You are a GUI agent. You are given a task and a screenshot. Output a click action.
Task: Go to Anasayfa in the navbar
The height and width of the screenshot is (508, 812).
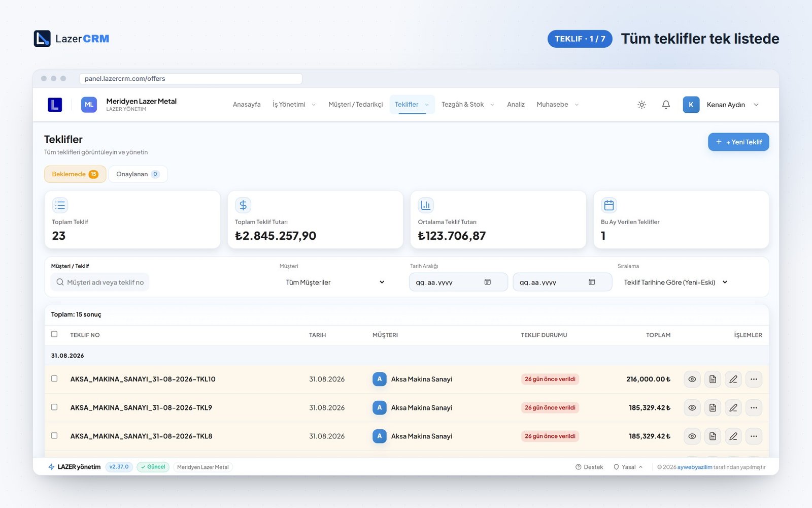pos(247,105)
